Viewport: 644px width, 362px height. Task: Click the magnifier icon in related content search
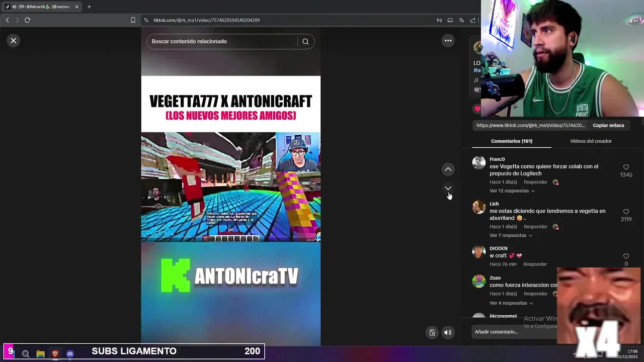[305, 42]
